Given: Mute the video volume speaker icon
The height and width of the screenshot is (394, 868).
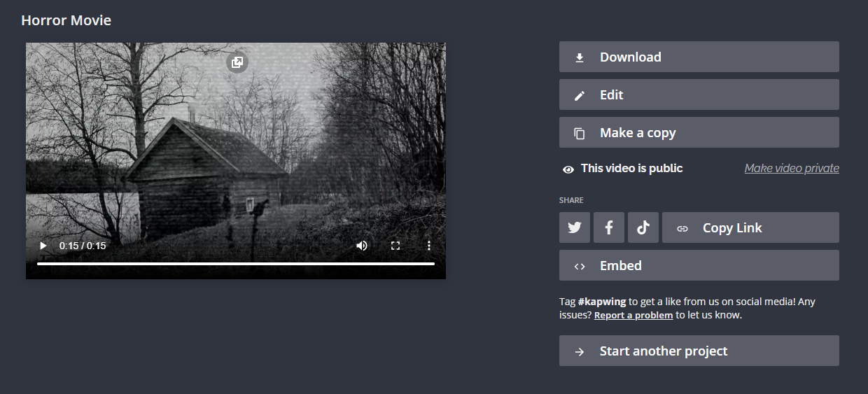Looking at the screenshot, I should 362,246.
